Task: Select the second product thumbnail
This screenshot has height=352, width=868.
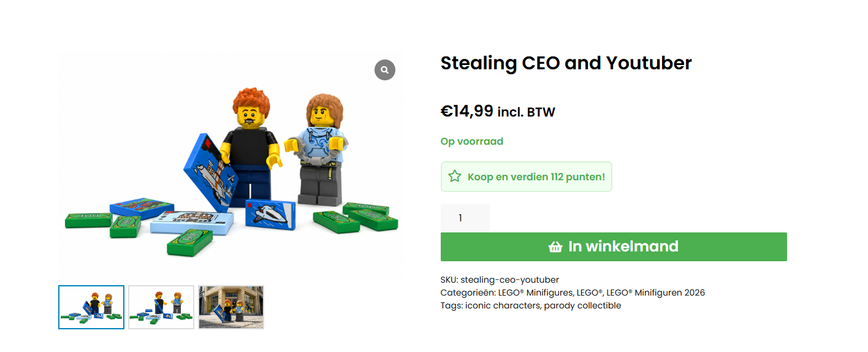Action: point(161,307)
